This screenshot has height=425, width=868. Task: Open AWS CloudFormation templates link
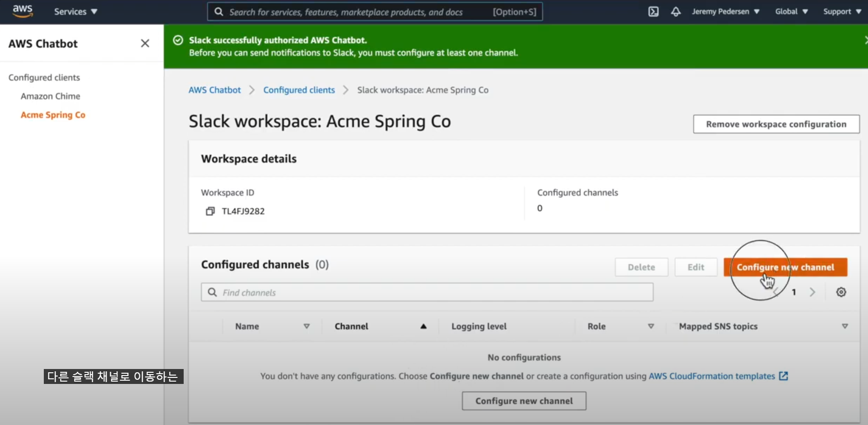point(718,376)
